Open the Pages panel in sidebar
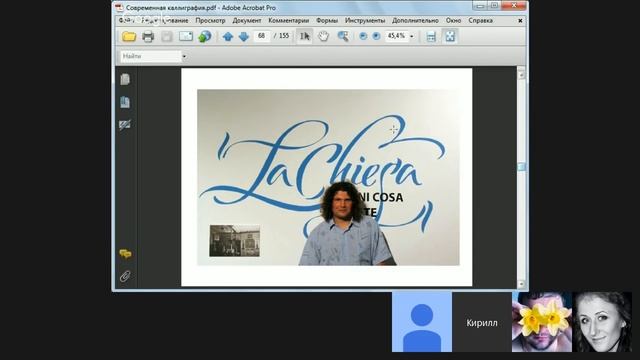This screenshot has height=360, width=640. point(125,79)
